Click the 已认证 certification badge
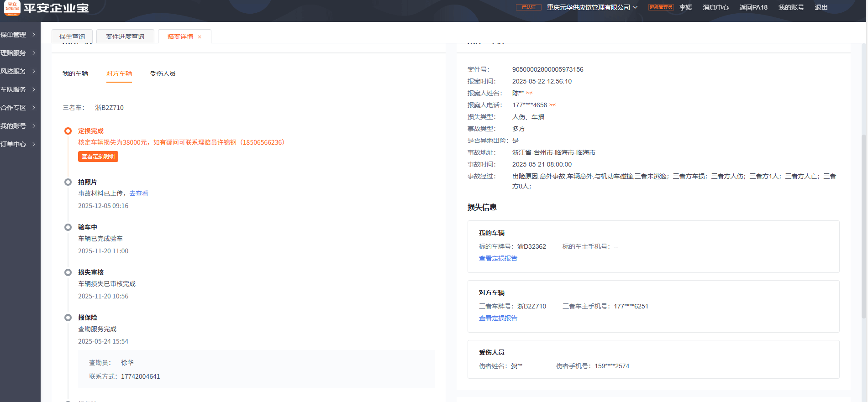Image resolution: width=868 pixels, height=402 pixels. pos(528,7)
